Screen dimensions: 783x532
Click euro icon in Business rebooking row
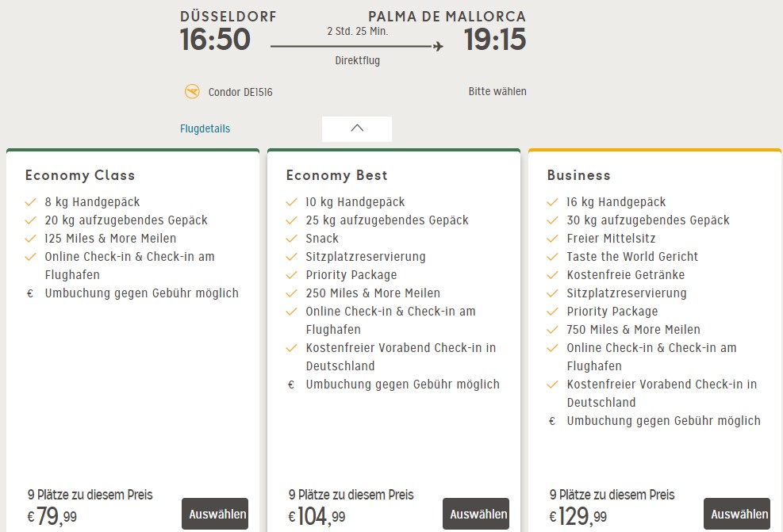pos(552,421)
